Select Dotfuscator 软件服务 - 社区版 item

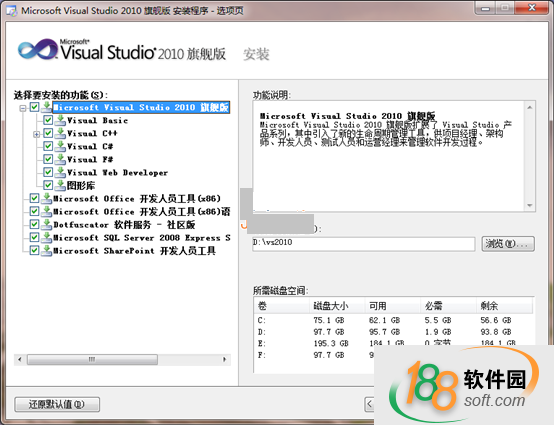click(124, 224)
